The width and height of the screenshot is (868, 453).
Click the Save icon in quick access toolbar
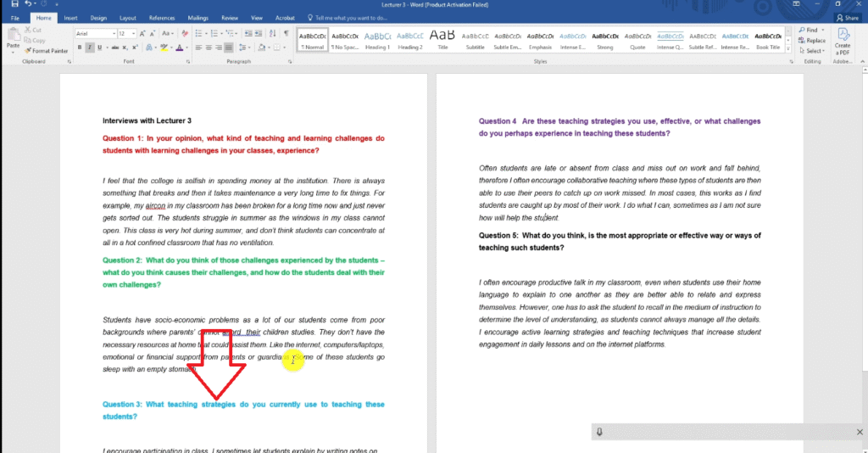point(14,4)
